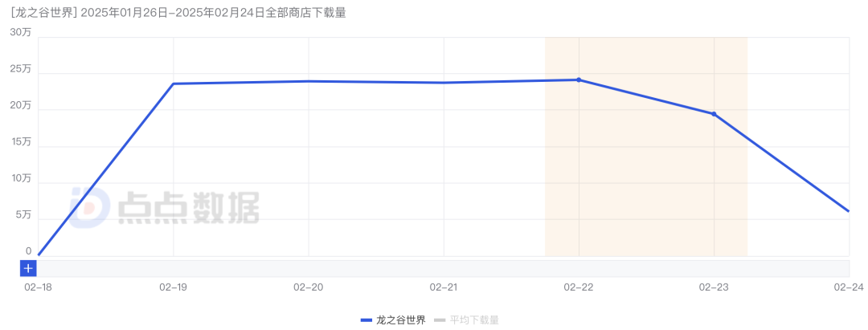Image resolution: width=868 pixels, height=330 pixels.
Task: Click the blue legend swatch for 龙之谷世界
Action: click(x=366, y=320)
